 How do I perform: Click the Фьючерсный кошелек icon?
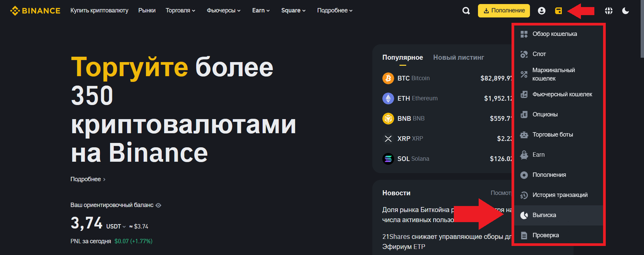pyautogui.click(x=524, y=94)
